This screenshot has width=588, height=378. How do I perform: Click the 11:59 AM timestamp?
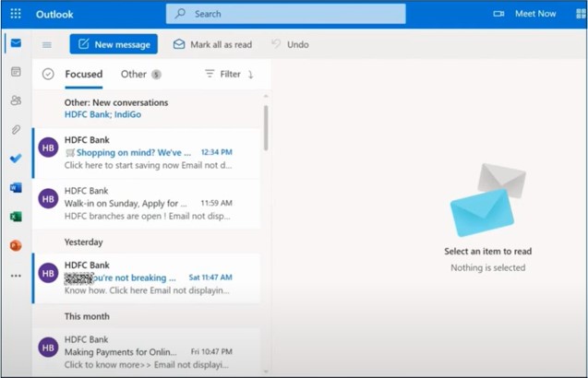(x=217, y=203)
